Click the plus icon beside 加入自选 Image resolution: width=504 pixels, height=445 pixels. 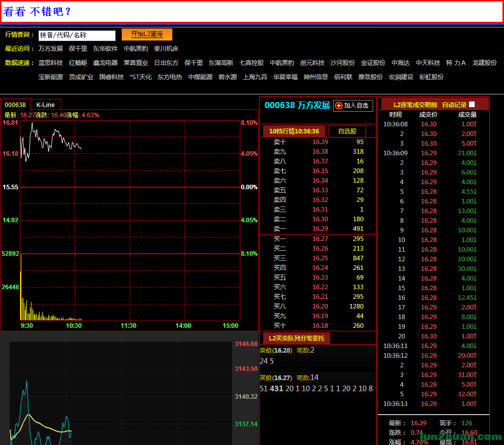(x=339, y=106)
